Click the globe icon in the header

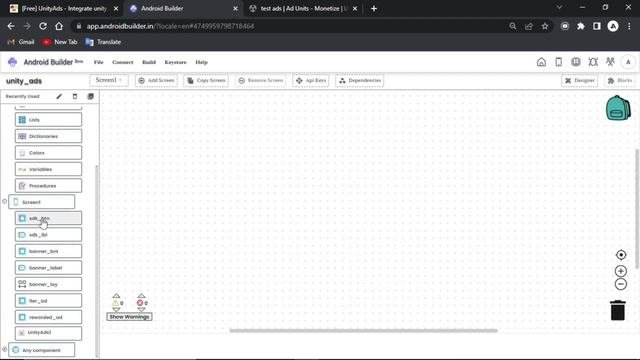point(576,62)
